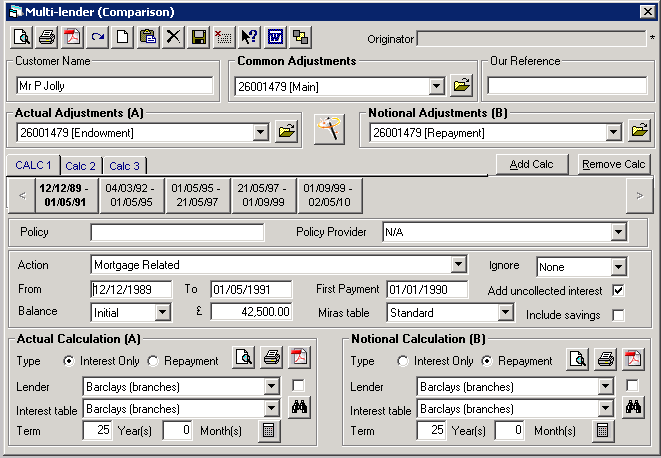Print the Actual Calculation (A)
Image resolution: width=661 pixels, height=458 pixels.
click(x=271, y=358)
